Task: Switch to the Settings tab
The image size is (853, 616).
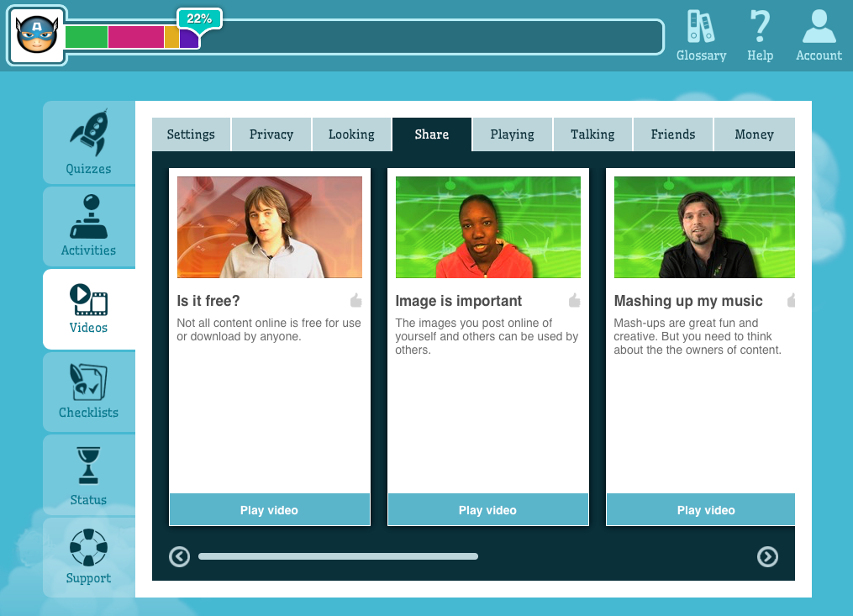Action: tap(191, 134)
